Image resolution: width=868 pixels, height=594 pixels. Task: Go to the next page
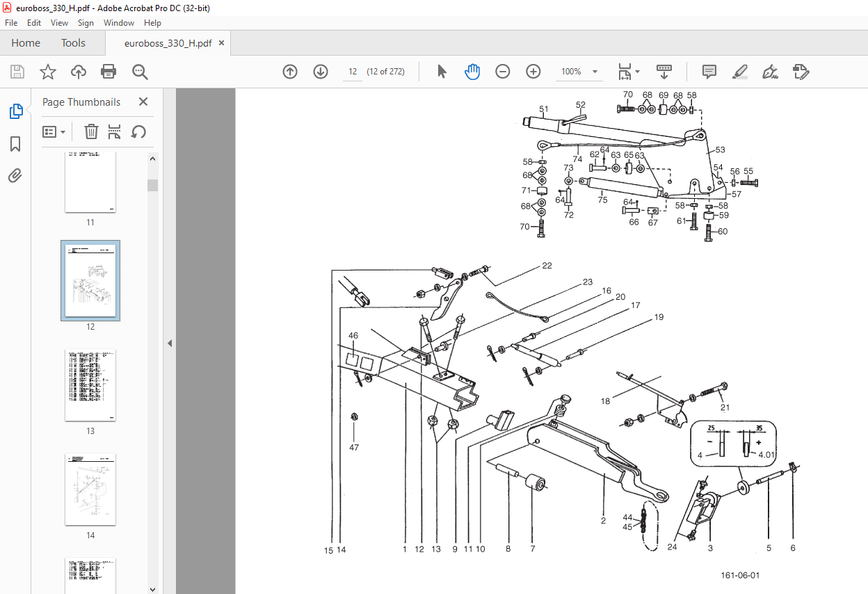pyautogui.click(x=321, y=72)
